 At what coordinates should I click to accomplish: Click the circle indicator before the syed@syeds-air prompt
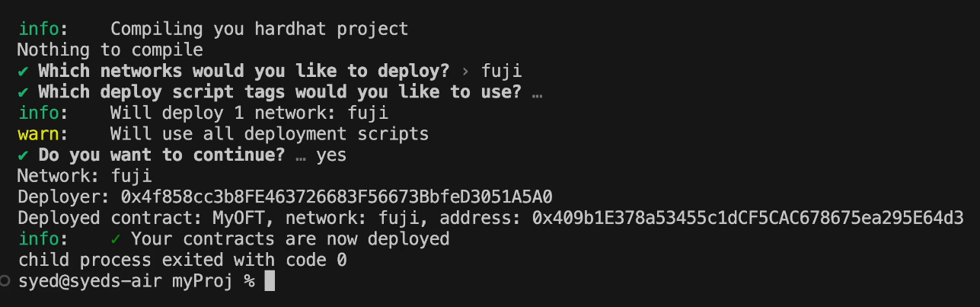[7, 281]
